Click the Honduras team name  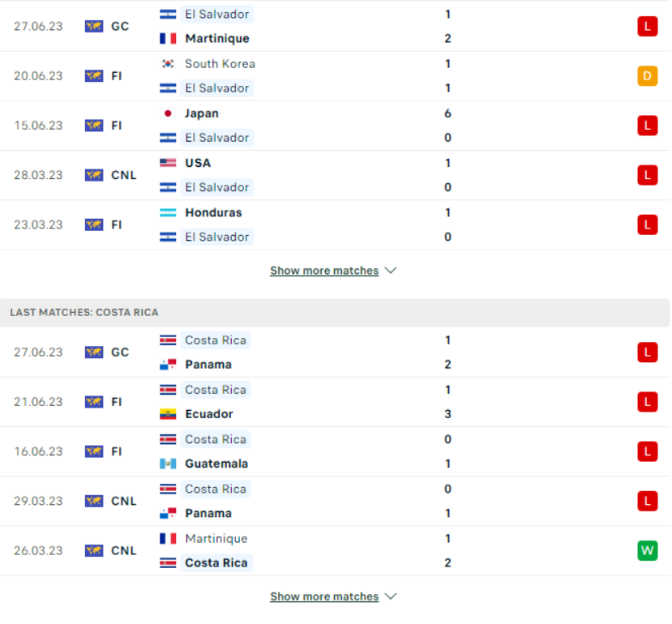click(x=213, y=212)
